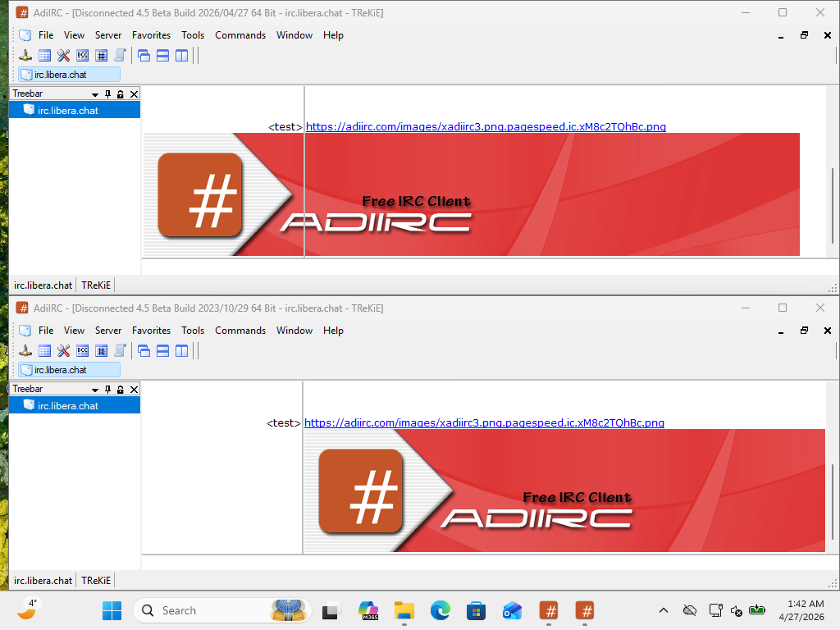840x630 pixels.
Task: Open Commands menu in 2023/10/29 build window
Action: click(240, 331)
